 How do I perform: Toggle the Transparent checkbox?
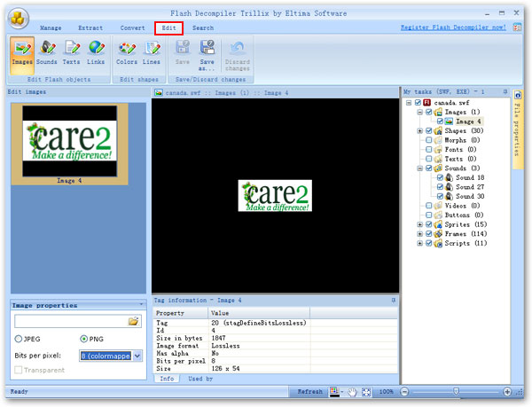[19, 370]
